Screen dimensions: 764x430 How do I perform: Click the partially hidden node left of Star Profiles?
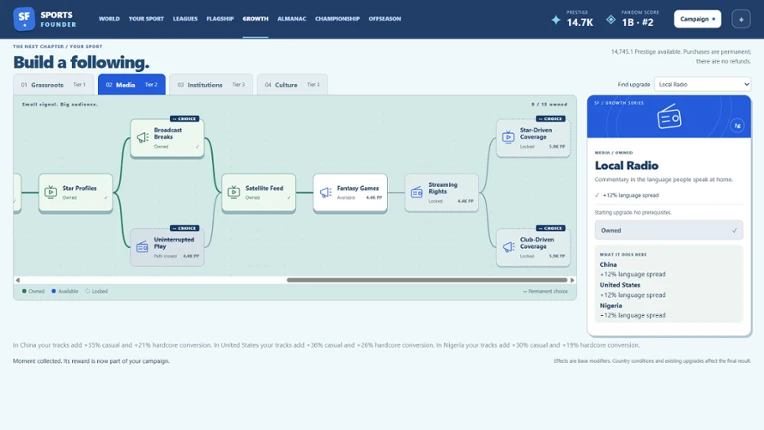tap(17, 192)
